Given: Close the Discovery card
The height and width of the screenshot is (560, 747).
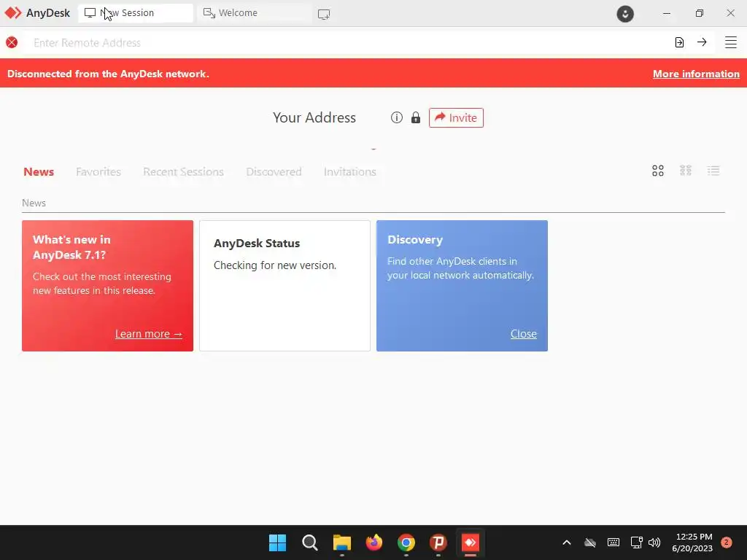Looking at the screenshot, I should (524, 334).
